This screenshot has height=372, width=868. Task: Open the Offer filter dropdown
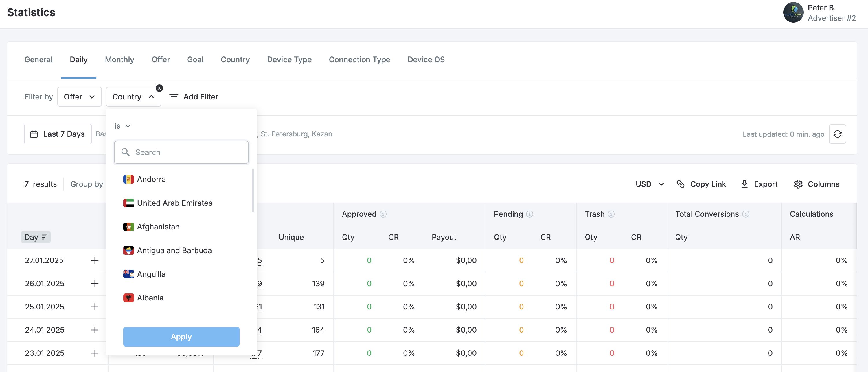click(79, 97)
